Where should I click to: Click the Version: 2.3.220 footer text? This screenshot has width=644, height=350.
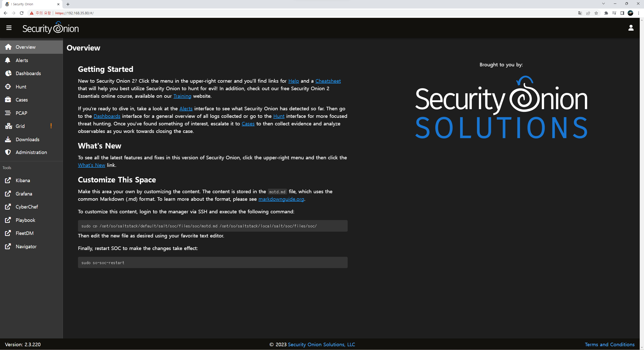click(x=23, y=344)
